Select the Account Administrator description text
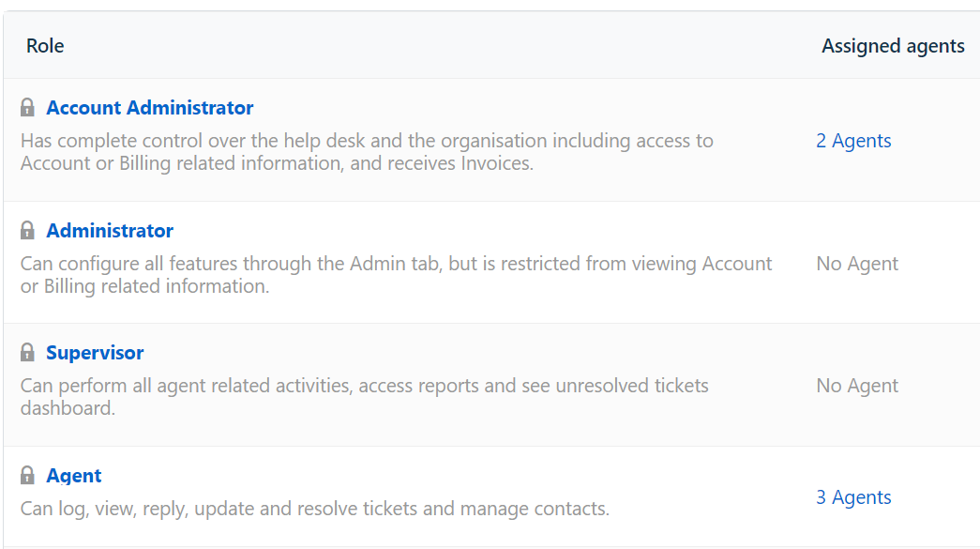 367,152
